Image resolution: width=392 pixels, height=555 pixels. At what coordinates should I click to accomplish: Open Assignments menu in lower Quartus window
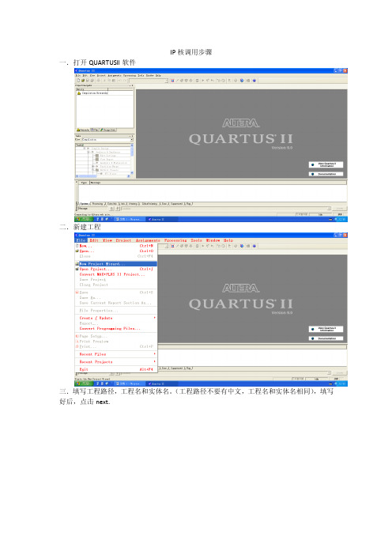(148, 240)
